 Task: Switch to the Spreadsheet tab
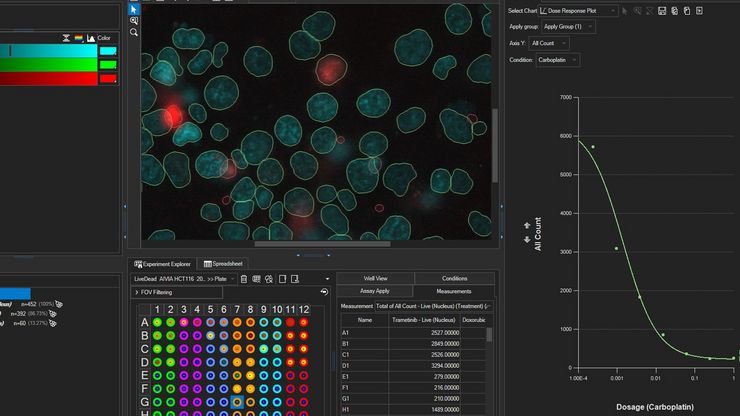coord(223,264)
